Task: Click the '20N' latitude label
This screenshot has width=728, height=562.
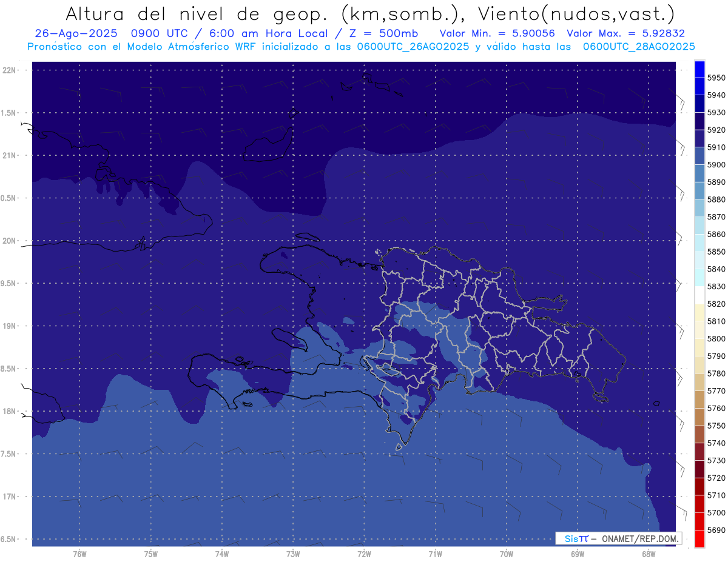Action: 10,241
